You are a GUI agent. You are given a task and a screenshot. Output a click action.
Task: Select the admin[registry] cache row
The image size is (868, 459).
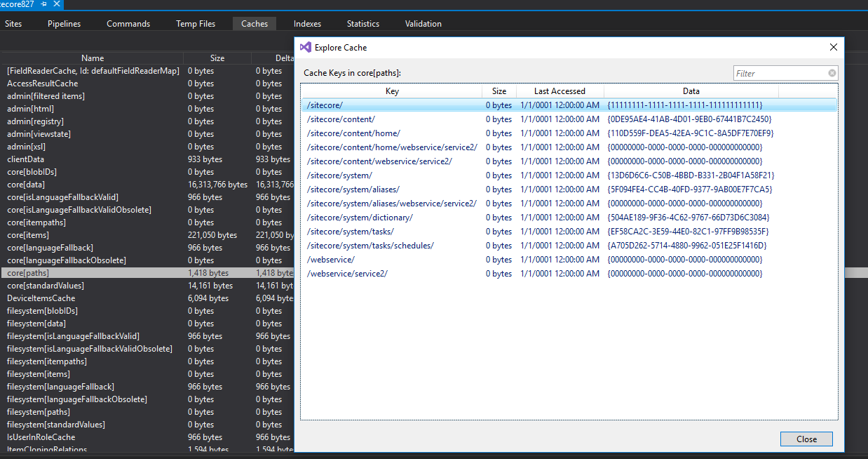coord(147,121)
